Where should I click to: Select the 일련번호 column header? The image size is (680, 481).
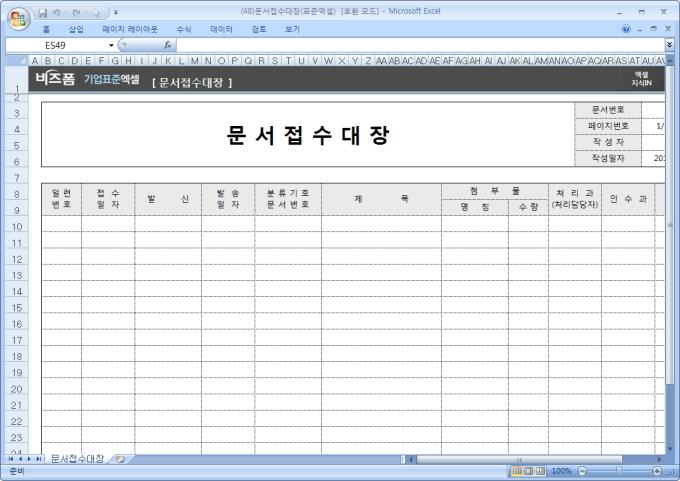click(x=62, y=199)
